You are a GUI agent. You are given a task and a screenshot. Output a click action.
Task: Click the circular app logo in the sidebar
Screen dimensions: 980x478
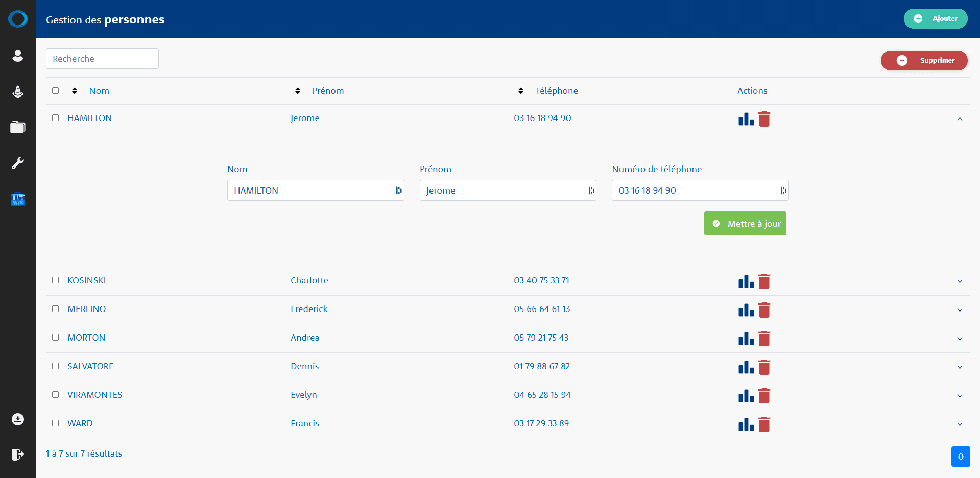point(18,19)
